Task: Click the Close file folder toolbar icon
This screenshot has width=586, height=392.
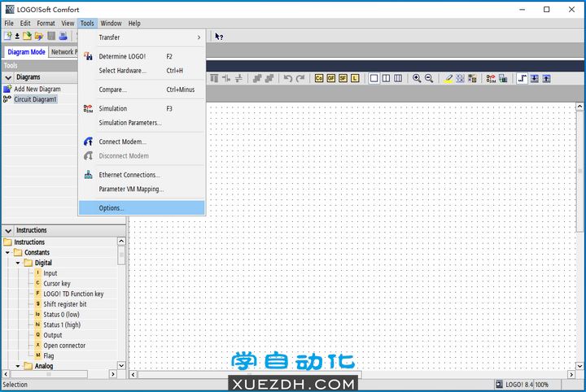Action: point(39,37)
